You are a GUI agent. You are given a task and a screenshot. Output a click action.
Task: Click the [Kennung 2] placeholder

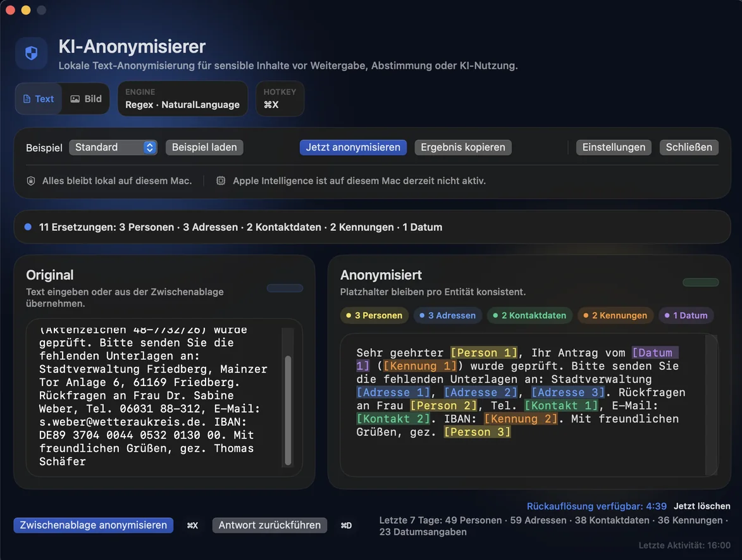click(521, 419)
